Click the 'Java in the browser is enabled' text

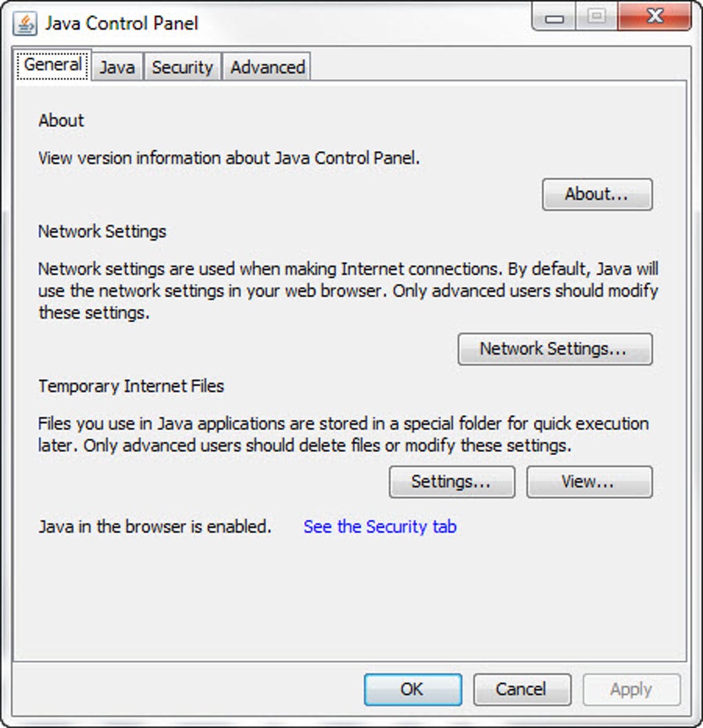[x=154, y=527]
